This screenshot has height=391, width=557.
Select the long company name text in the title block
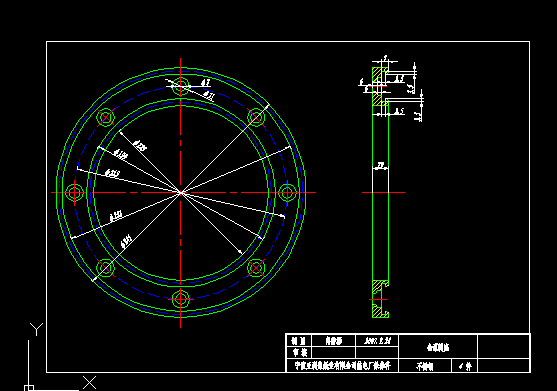point(343,365)
